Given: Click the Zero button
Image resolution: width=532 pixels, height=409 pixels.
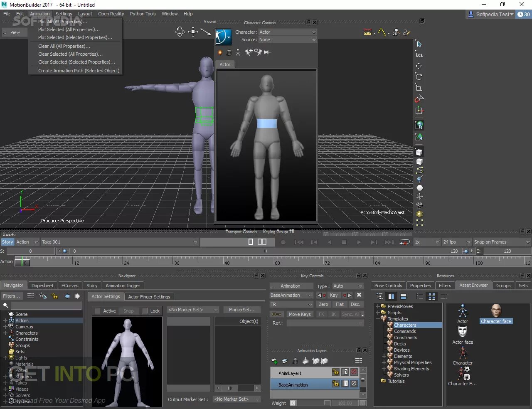Looking at the screenshot, I should pos(324,304).
